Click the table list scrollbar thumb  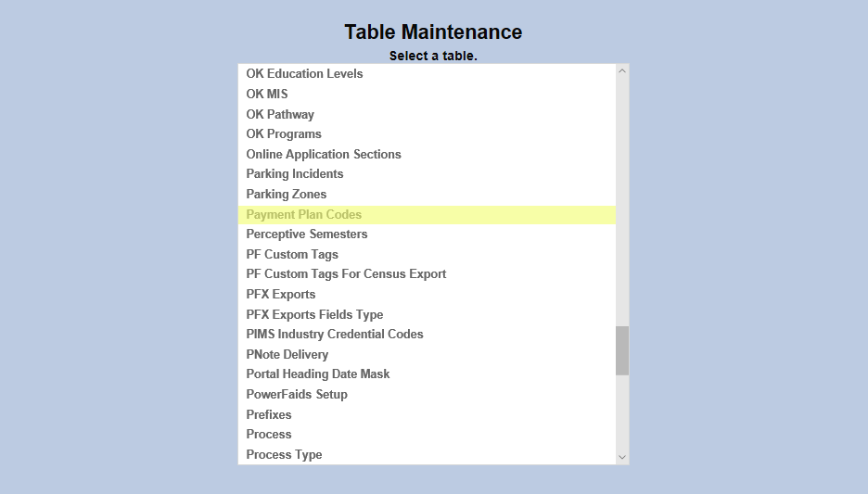click(x=622, y=350)
